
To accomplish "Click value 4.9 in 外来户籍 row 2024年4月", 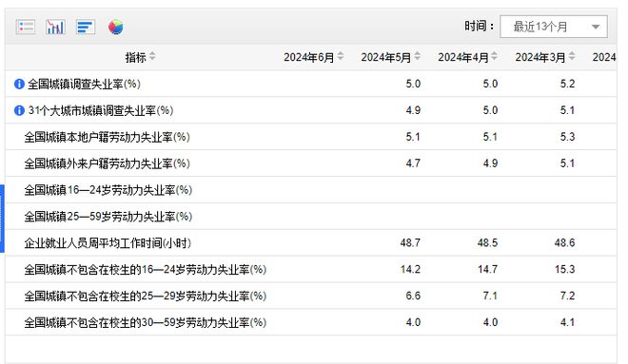I will point(490,163).
